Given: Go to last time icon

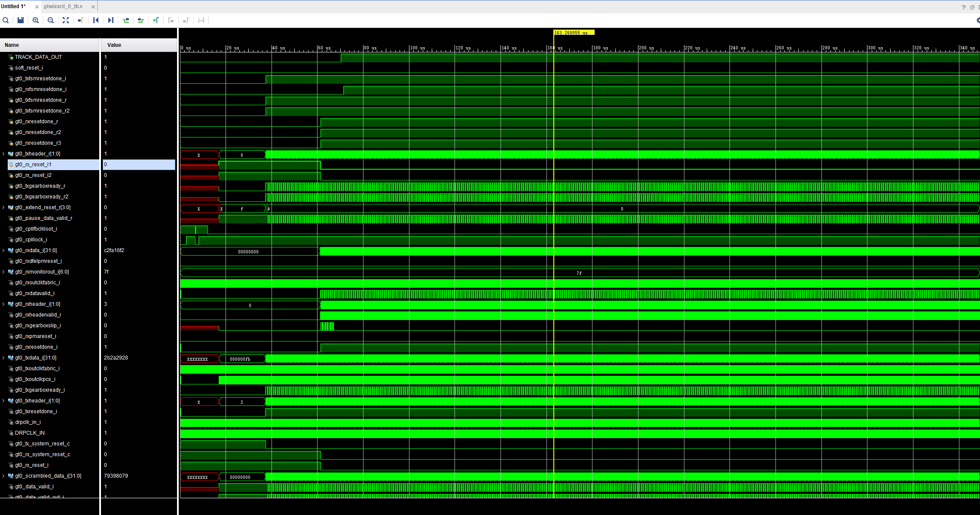Looking at the screenshot, I should [x=110, y=20].
